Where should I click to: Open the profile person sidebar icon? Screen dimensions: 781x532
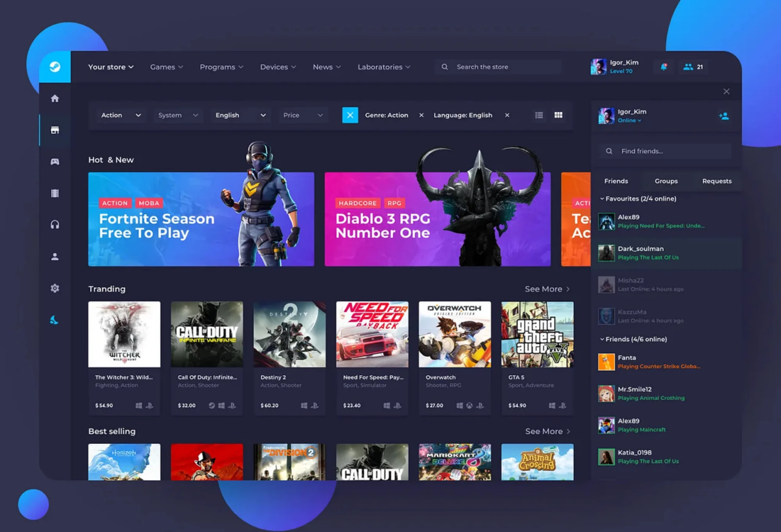click(x=55, y=256)
